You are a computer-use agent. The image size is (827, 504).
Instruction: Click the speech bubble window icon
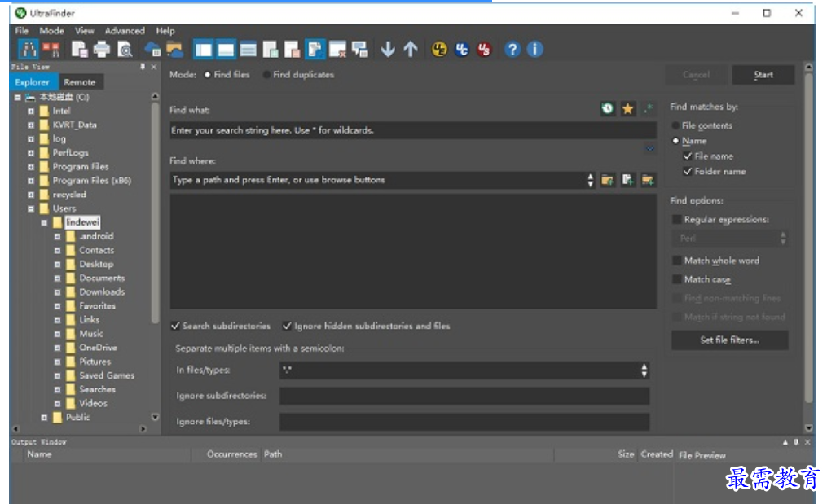pyautogui.click(x=359, y=50)
